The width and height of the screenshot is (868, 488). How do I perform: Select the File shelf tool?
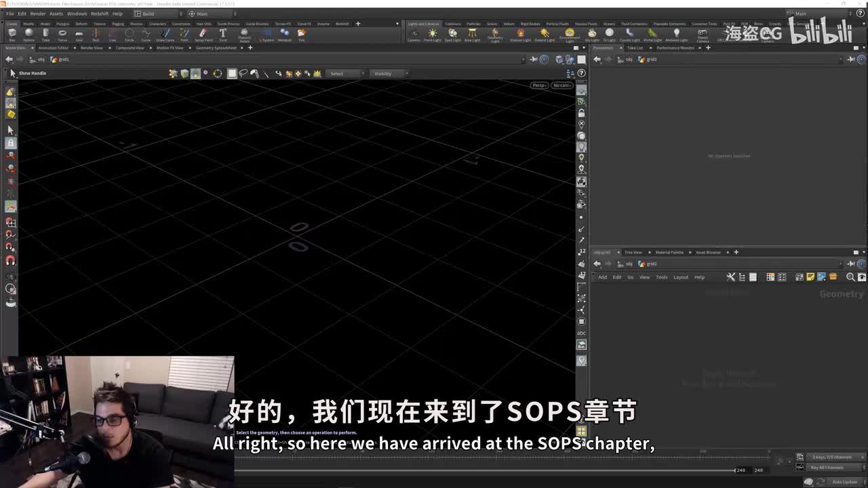pyautogui.click(x=302, y=34)
